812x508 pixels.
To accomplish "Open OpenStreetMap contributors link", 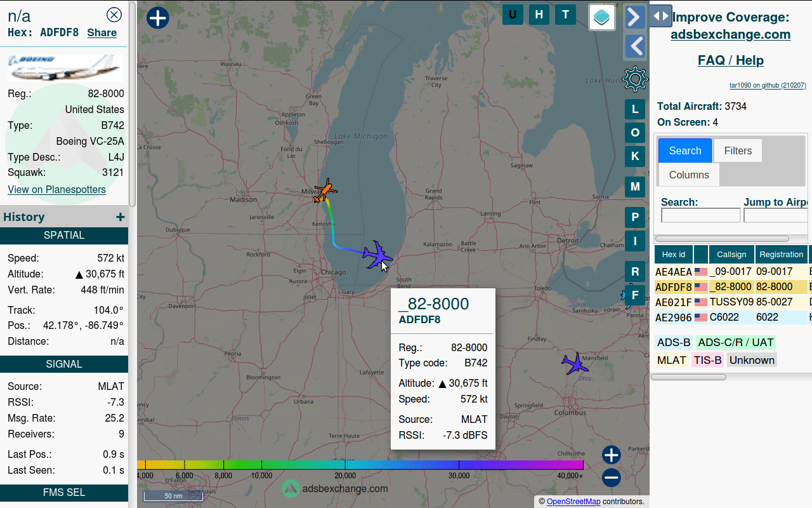I will click(x=573, y=502).
